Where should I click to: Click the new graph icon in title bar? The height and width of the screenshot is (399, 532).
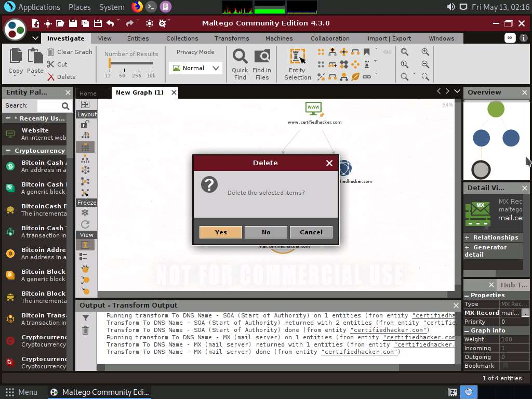[x=35, y=23]
